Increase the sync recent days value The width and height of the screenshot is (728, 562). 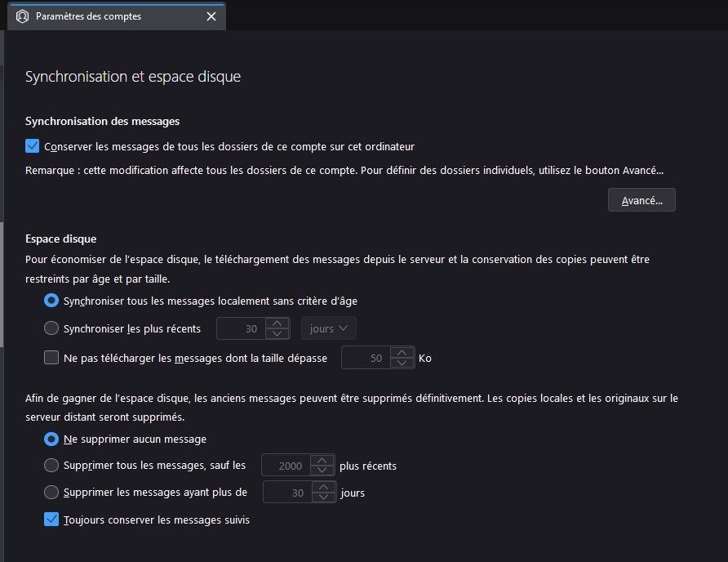278,323
